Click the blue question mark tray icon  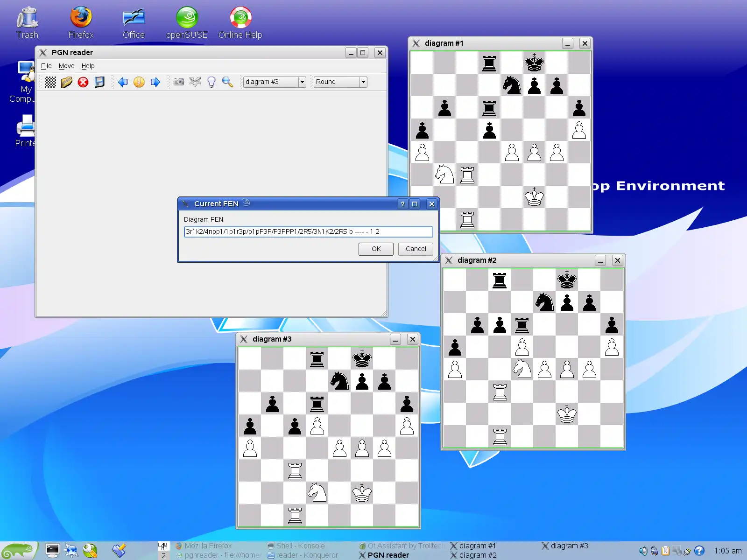coord(699,551)
